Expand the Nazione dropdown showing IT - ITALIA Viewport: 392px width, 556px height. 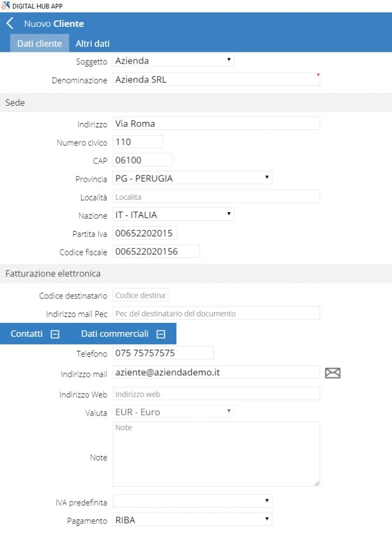click(x=173, y=214)
